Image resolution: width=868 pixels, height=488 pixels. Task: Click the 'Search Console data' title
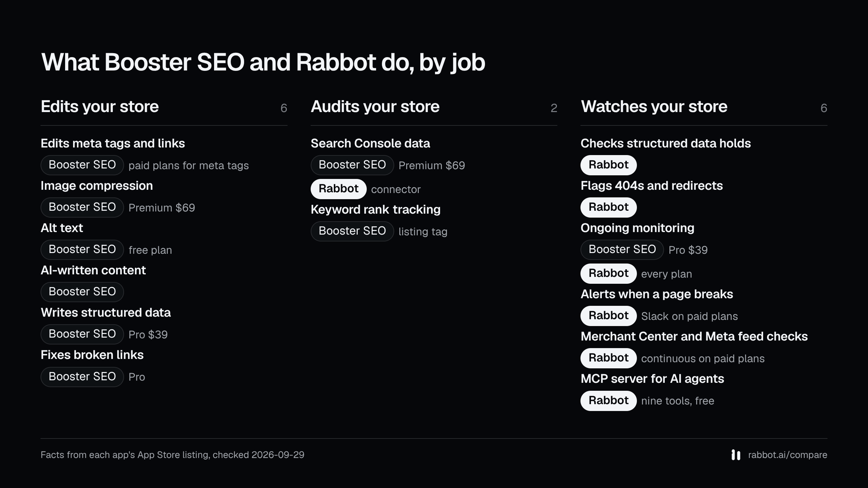(370, 144)
